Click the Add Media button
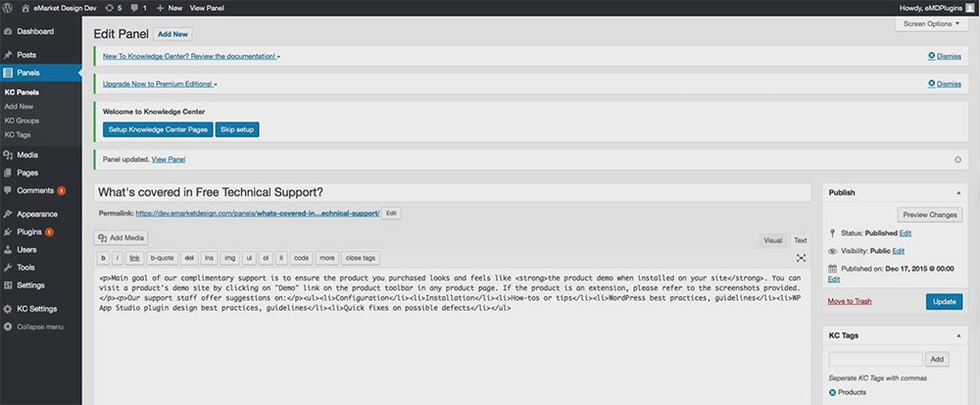Image resolution: width=980 pixels, height=405 pixels. pos(122,237)
